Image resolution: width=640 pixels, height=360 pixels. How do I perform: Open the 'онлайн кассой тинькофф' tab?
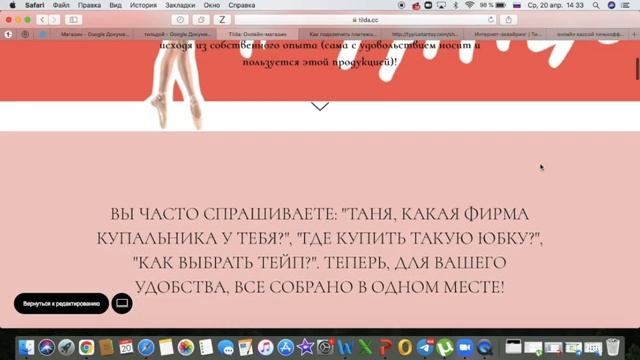pyautogui.click(x=590, y=35)
